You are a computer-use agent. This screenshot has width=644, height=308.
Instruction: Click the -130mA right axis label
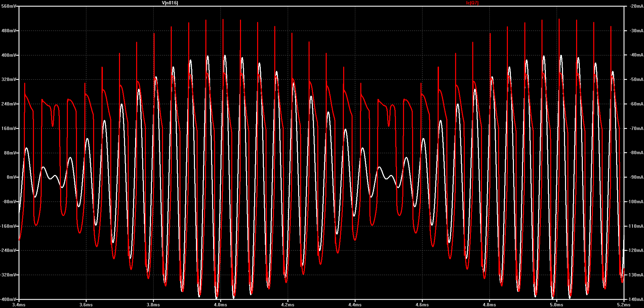click(635, 275)
